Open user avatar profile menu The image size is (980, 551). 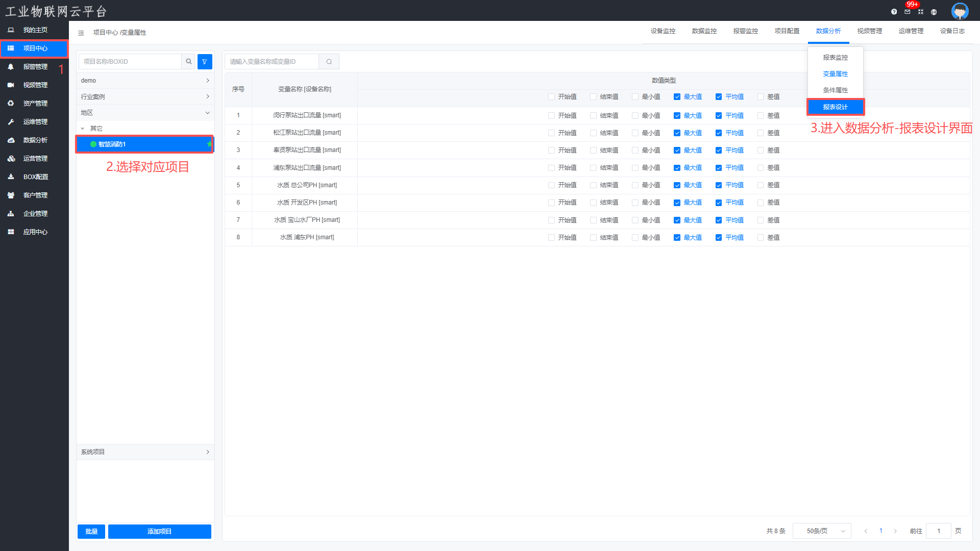pos(960,11)
